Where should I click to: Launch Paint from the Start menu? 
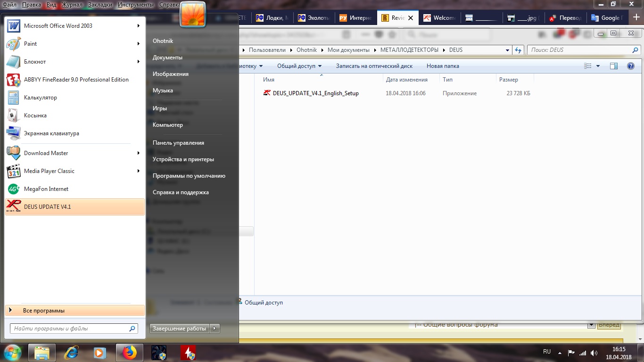[x=30, y=44]
